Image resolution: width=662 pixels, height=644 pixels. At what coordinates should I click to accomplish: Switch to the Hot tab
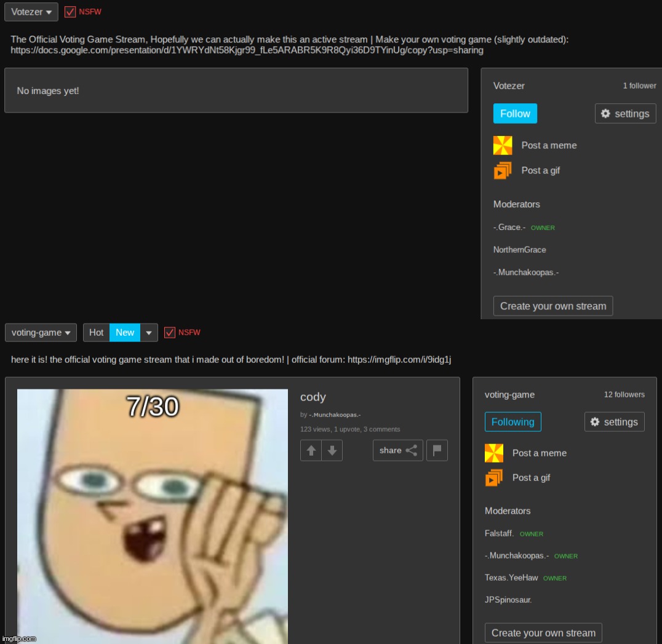pyautogui.click(x=97, y=333)
